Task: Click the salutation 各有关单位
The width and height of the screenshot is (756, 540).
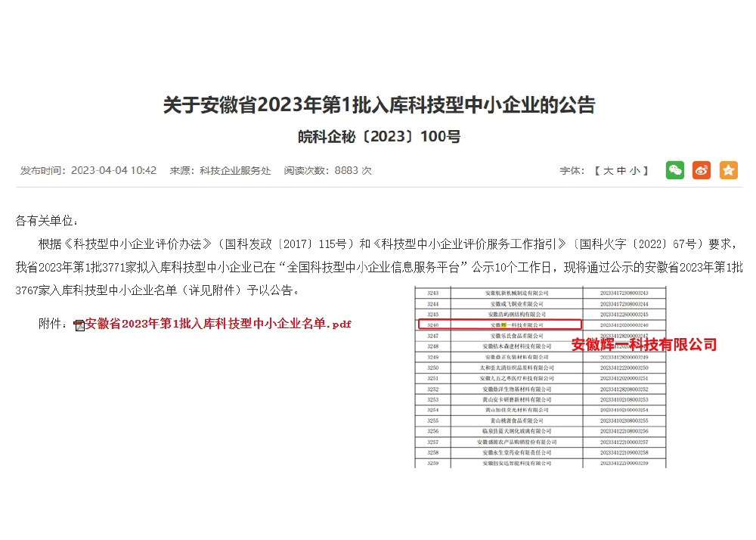Action: click(47, 221)
